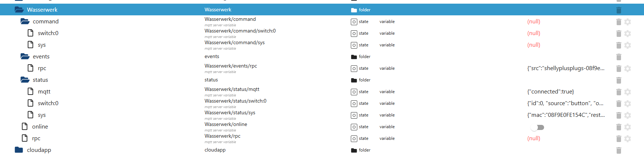The width and height of the screenshot is (644, 157).
Task: Toggle the Wasserwerk/online state switch
Action: point(538,127)
